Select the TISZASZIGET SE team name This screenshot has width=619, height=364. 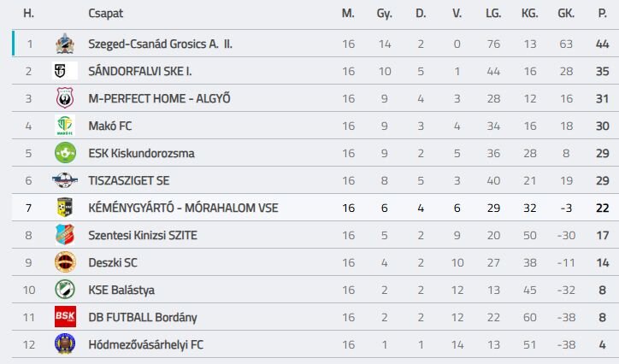tap(128, 180)
